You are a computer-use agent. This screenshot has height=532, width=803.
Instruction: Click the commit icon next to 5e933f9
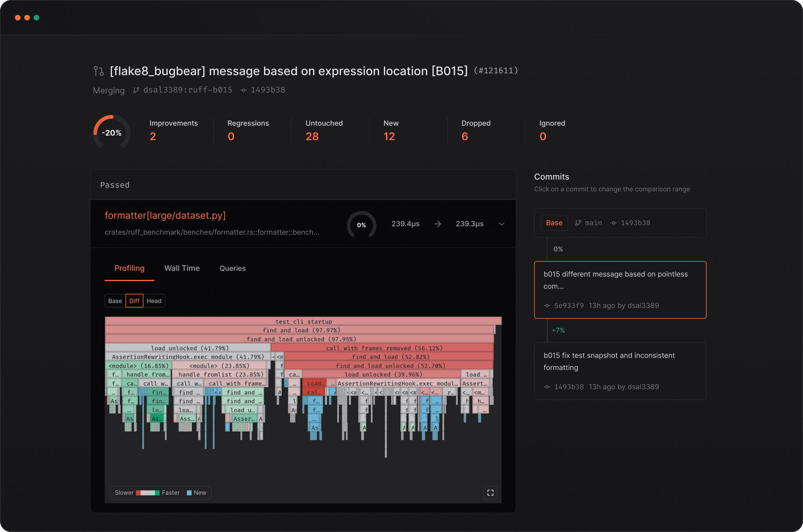point(547,305)
